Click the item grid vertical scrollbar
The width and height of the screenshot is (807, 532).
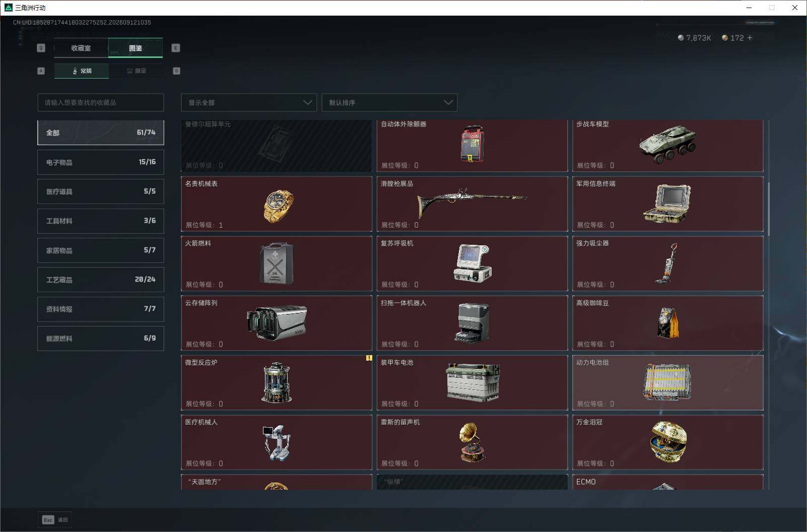click(x=768, y=209)
